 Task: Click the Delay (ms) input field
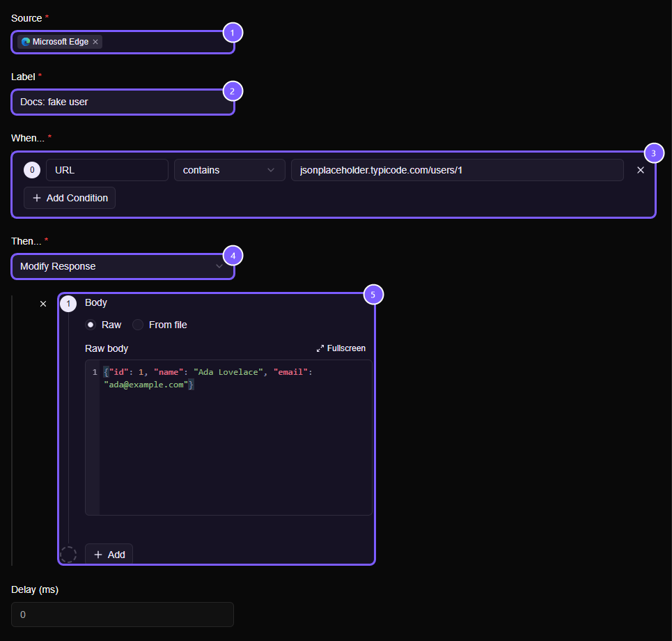coord(123,615)
